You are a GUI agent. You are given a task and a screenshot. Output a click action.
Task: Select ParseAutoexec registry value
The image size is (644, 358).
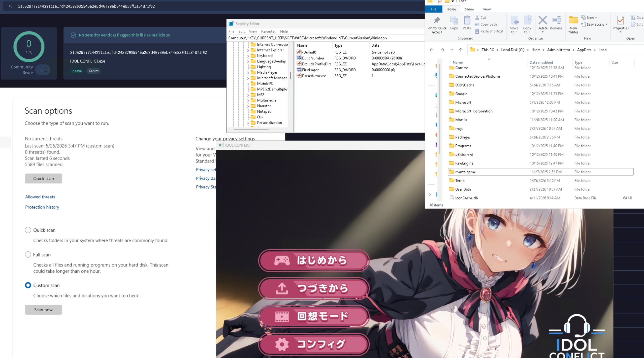tap(314, 76)
